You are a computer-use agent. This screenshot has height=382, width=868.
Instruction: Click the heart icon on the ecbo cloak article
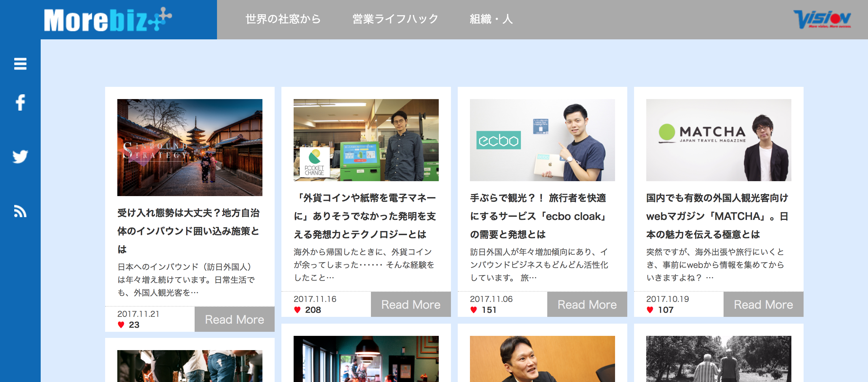click(x=473, y=310)
